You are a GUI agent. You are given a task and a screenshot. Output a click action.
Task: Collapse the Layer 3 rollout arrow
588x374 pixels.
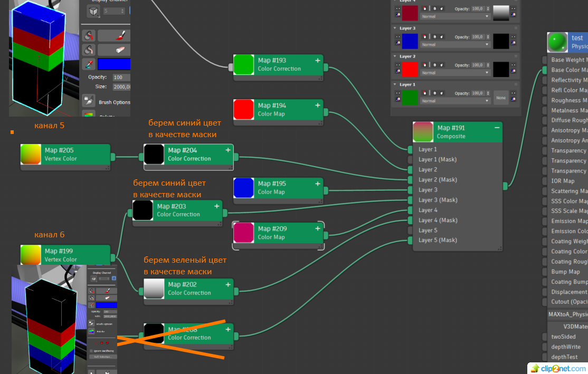(x=395, y=28)
